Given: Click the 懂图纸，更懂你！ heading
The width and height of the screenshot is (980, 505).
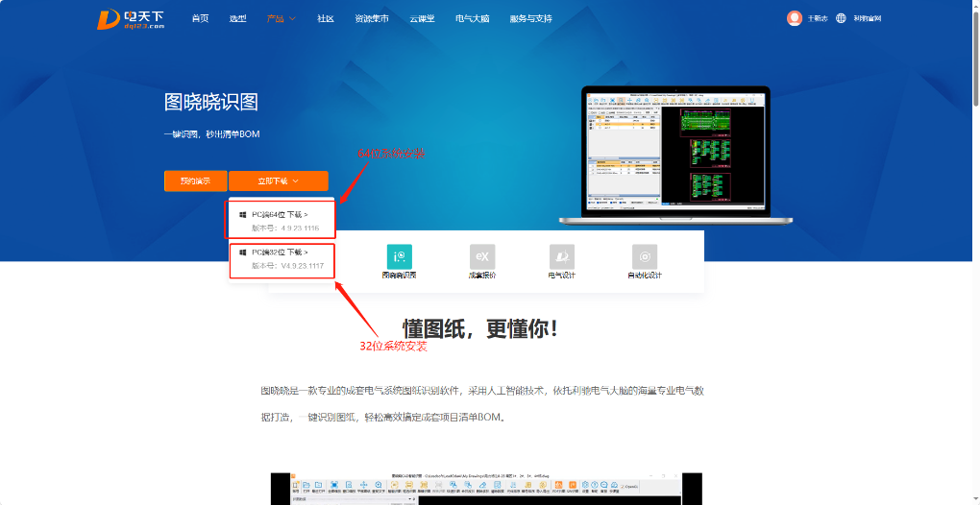Looking at the screenshot, I should tap(480, 329).
